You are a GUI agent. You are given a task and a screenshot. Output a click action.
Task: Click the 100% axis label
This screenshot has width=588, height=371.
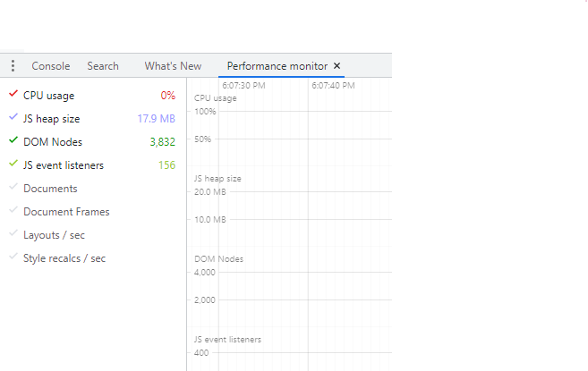coord(205,111)
